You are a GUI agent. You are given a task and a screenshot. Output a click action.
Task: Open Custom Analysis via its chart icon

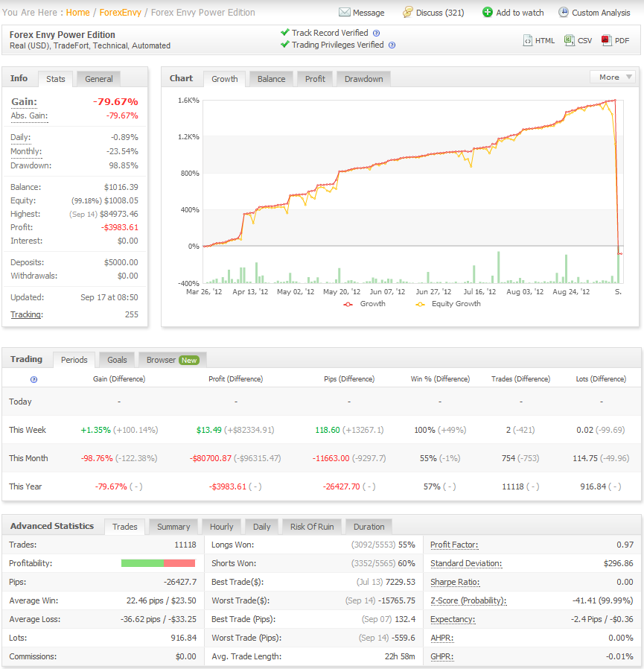pyautogui.click(x=564, y=12)
